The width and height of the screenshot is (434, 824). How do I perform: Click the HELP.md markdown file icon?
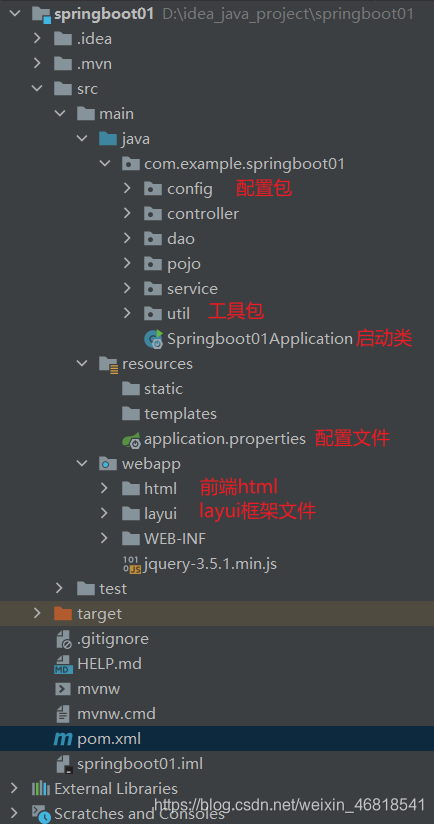point(64,664)
